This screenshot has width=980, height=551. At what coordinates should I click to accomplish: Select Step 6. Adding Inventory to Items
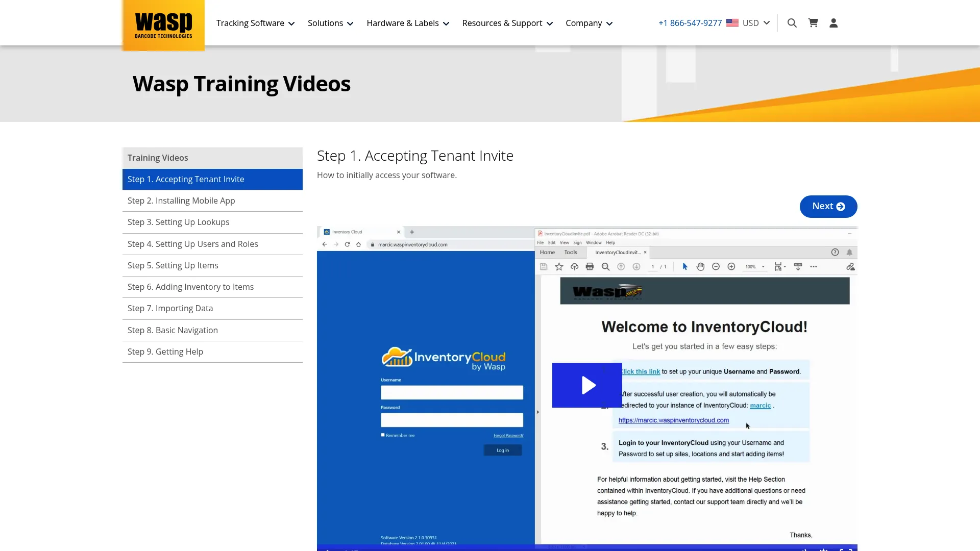point(212,287)
